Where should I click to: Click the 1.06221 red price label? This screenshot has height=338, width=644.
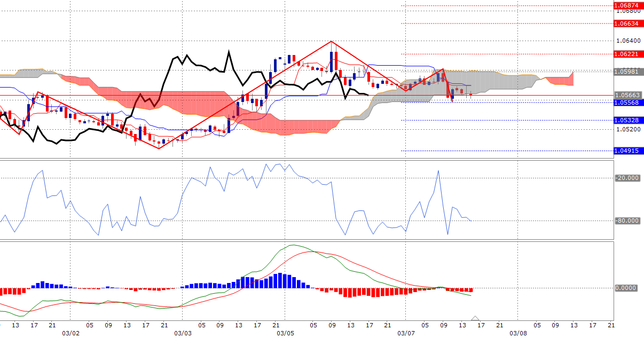627,54
